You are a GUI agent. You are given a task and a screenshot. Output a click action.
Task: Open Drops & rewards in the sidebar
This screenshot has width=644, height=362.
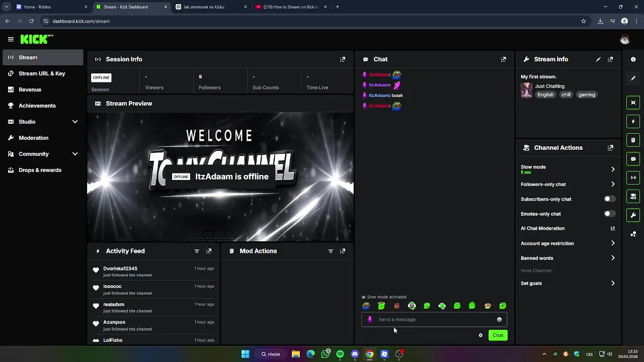pyautogui.click(x=43, y=170)
